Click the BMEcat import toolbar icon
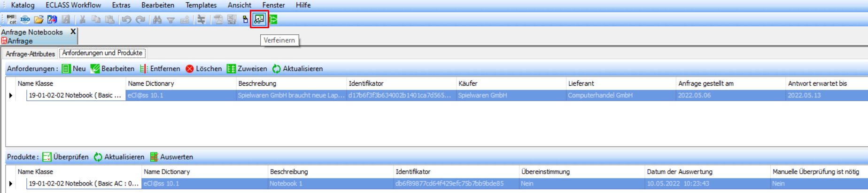Image resolution: width=868 pixels, height=193 pixels. [x=11, y=19]
